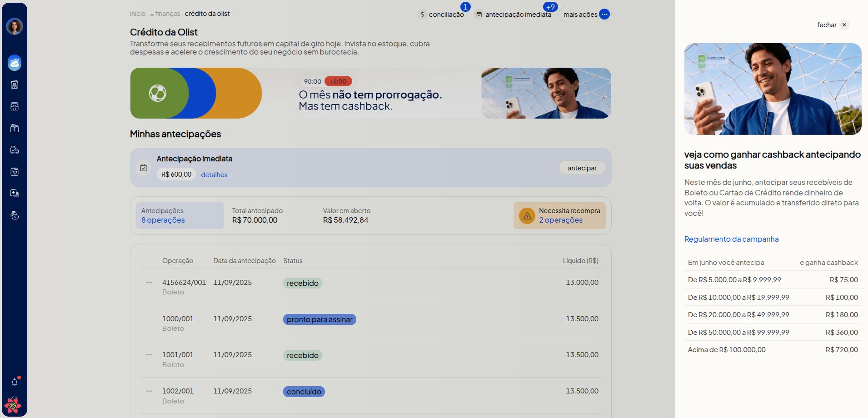The height and width of the screenshot is (418, 868).
Task: Click the Antecipações summary tile
Action: point(180,216)
